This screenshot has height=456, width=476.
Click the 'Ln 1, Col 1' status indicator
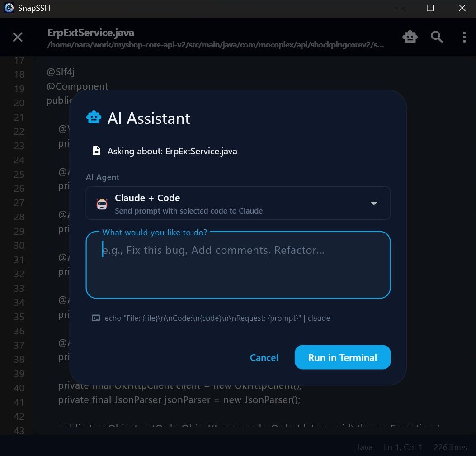coord(403,447)
